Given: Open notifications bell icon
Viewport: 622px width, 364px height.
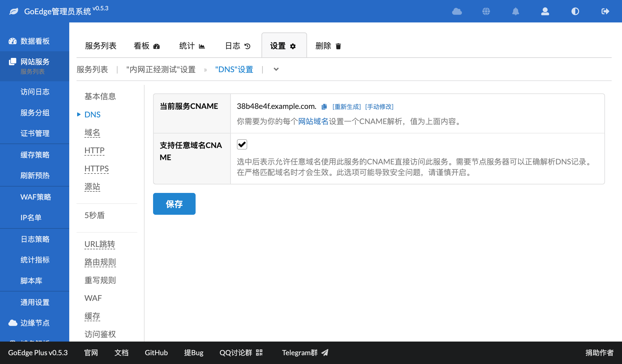Looking at the screenshot, I should click(x=516, y=12).
